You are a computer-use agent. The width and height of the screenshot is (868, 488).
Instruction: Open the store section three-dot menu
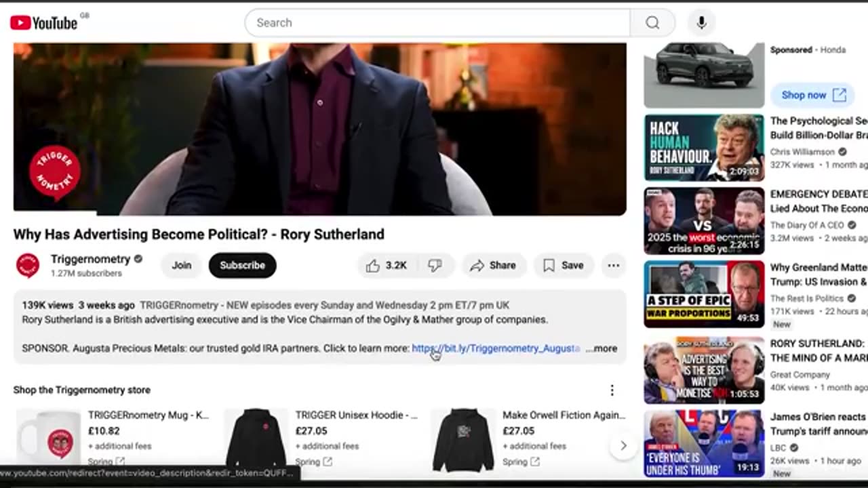tap(612, 390)
